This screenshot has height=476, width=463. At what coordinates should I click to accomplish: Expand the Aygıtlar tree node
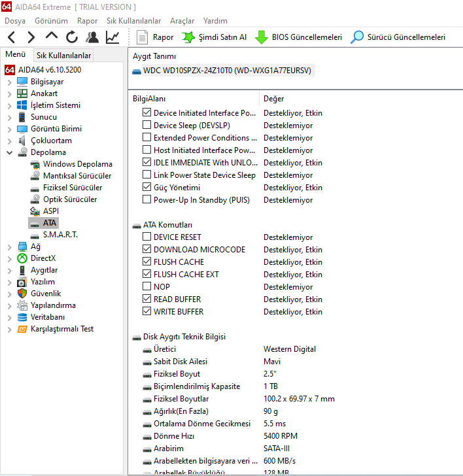click(x=9, y=271)
